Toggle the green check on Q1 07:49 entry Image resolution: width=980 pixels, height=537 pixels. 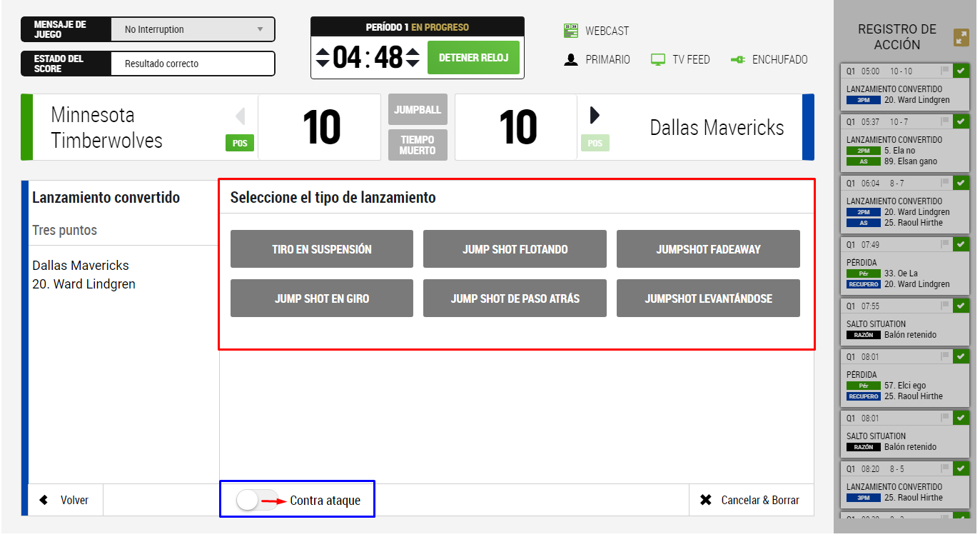(x=961, y=244)
